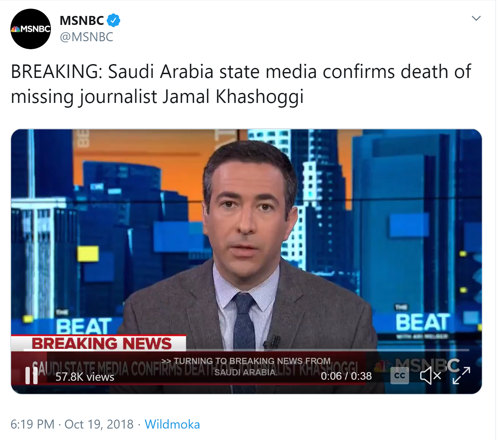The width and height of the screenshot is (504, 440).
Task: Click the Oct 19, 2018 date
Action: pos(99,424)
